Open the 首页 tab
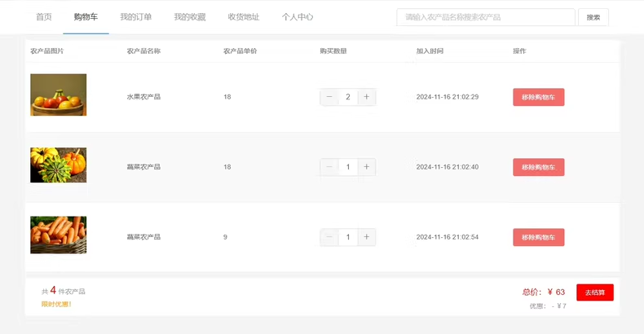This screenshot has height=334, width=644. point(43,17)
